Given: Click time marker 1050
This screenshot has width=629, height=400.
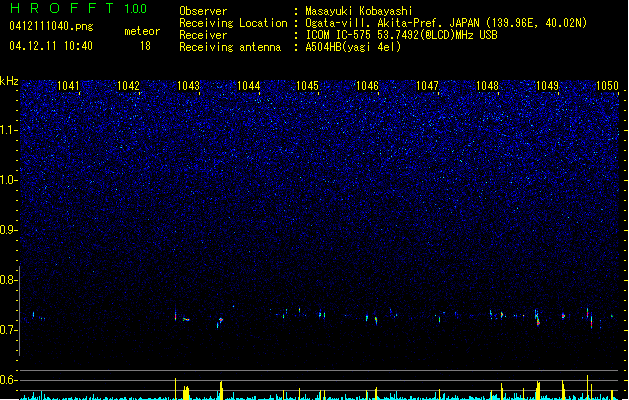Looking at the screenshot, I should (x=607, y=86).
